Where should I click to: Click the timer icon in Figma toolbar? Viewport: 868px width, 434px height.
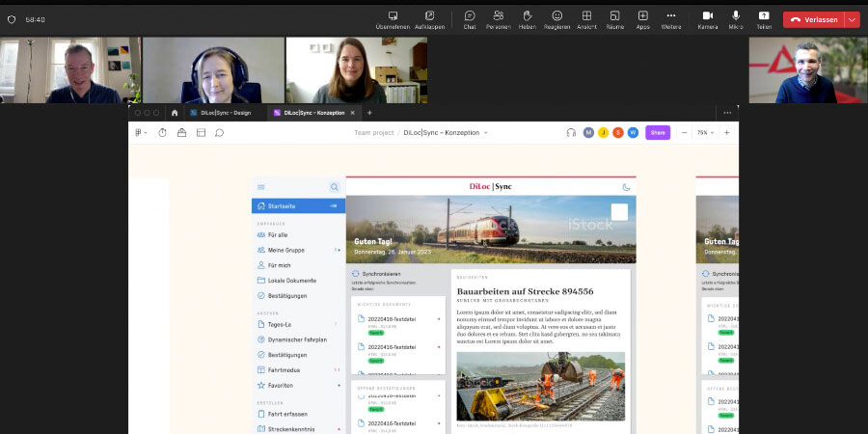[162, 133]
